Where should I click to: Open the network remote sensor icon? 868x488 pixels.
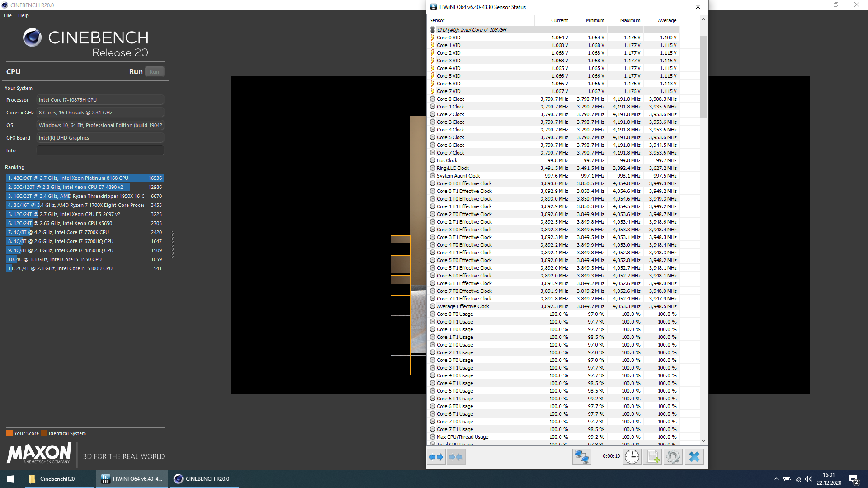[581, 457]
